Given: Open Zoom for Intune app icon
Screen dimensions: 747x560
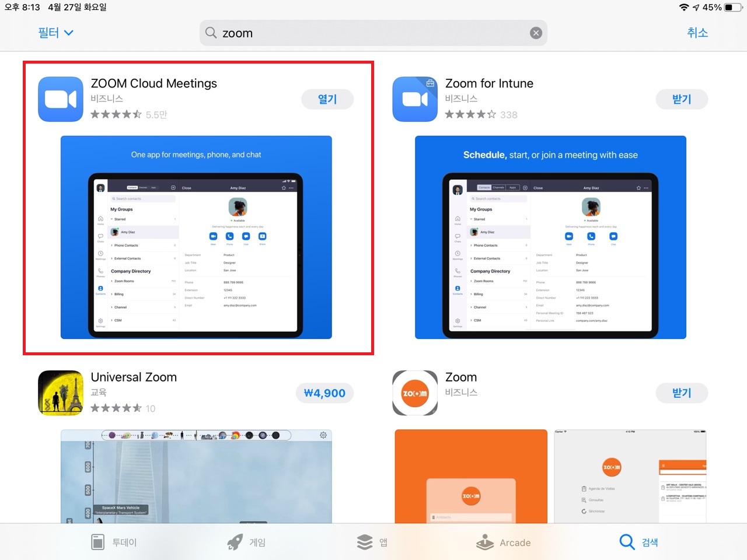Looking at the screenshot, I should point(415,99).
